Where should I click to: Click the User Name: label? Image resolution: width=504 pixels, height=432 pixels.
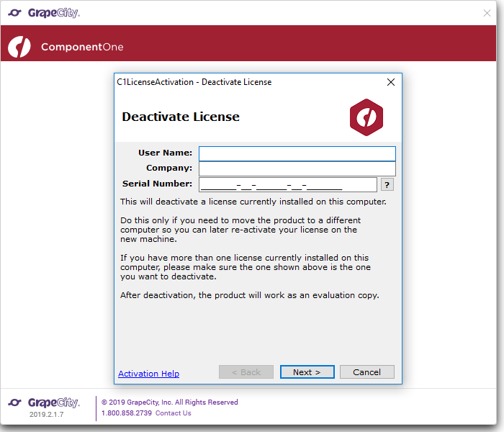tap(165, 153)
